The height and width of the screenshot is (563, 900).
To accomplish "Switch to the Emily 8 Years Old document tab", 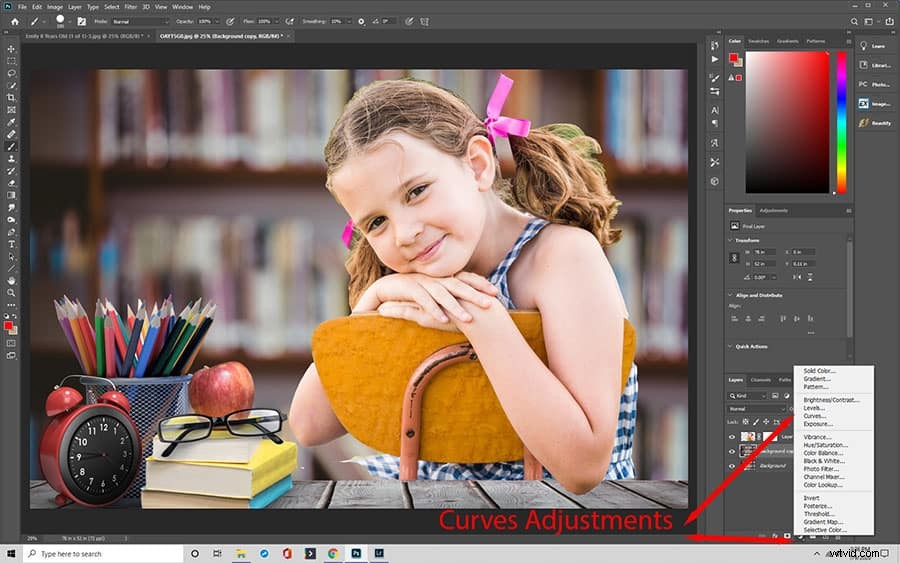I will tap(84, 36).
